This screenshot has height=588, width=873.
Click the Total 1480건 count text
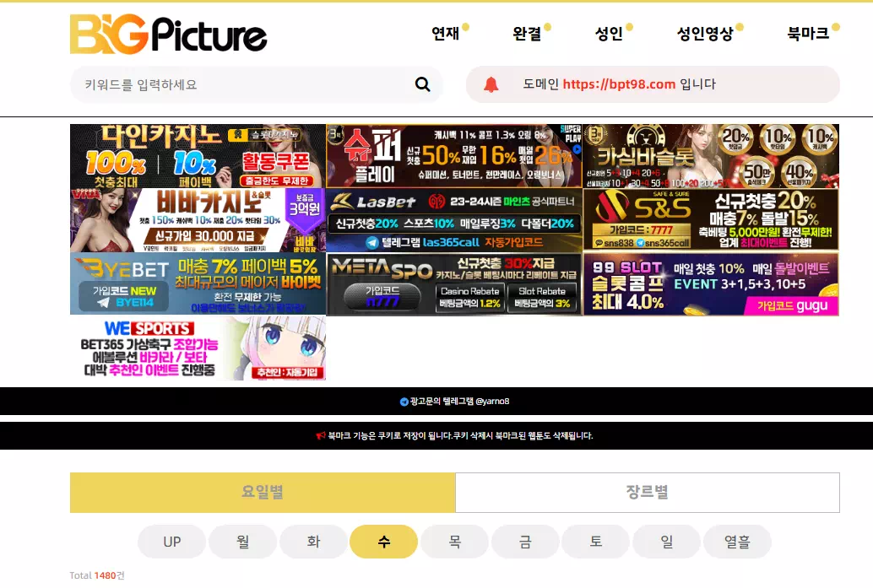[x=97, y=575]
